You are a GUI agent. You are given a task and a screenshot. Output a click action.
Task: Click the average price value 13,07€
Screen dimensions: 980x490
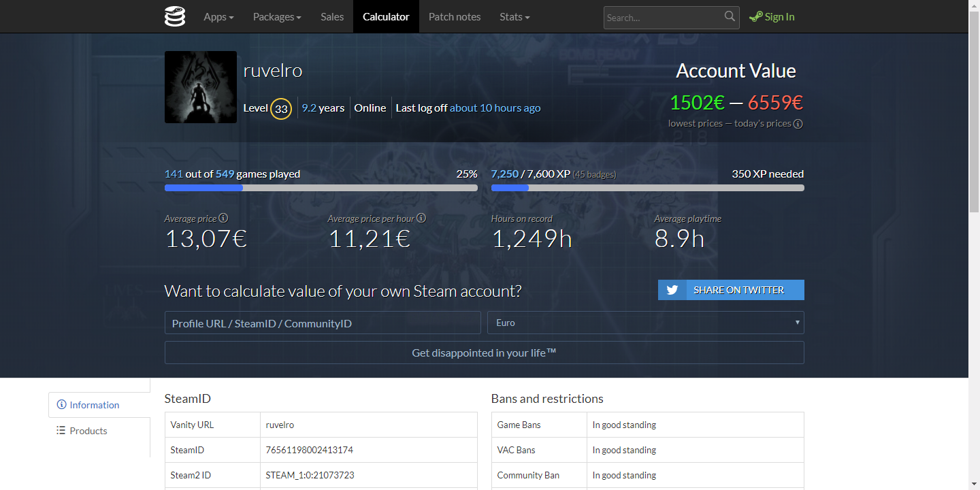point(206,239)
